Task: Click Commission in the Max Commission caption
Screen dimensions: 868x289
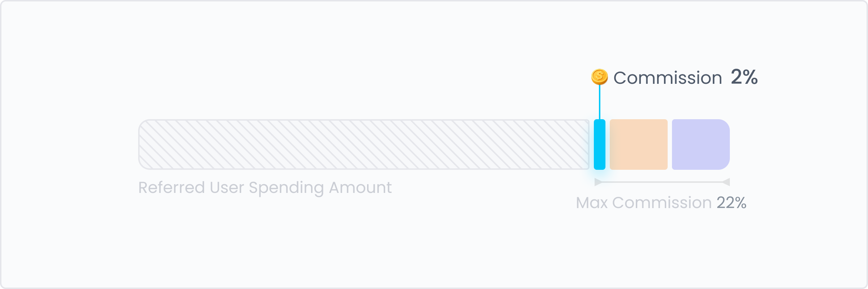Action: pos(662,203)
